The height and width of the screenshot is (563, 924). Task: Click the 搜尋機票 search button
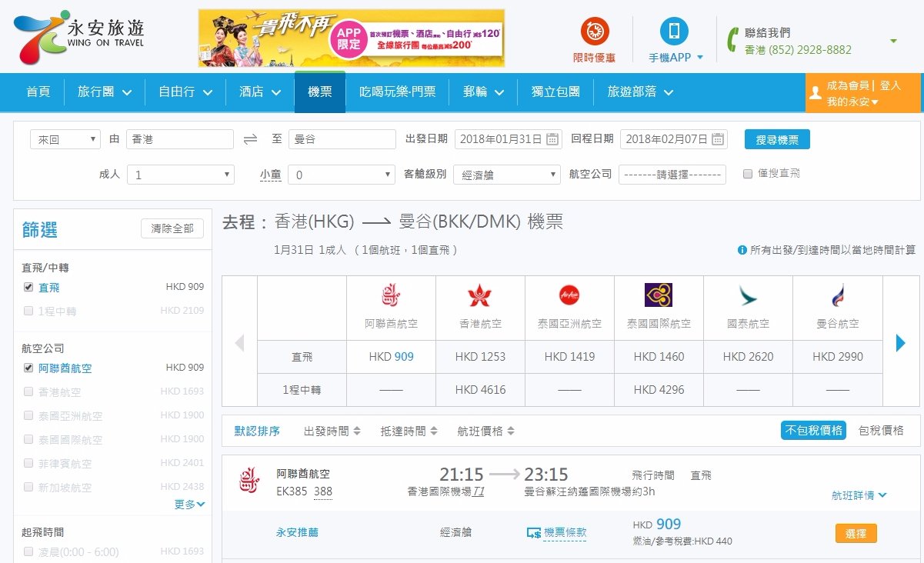(x=777, y=139)
